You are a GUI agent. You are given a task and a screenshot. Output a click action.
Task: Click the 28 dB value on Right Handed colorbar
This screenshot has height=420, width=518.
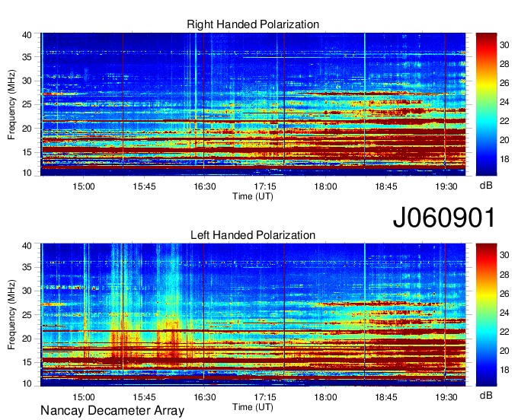coord(504,64)
